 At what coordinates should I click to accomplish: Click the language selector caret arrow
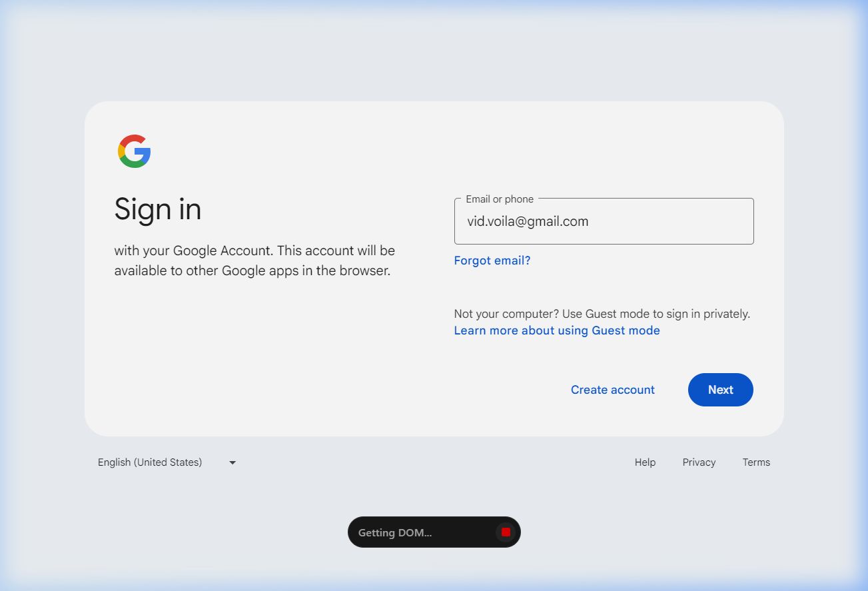coord(232,462)
